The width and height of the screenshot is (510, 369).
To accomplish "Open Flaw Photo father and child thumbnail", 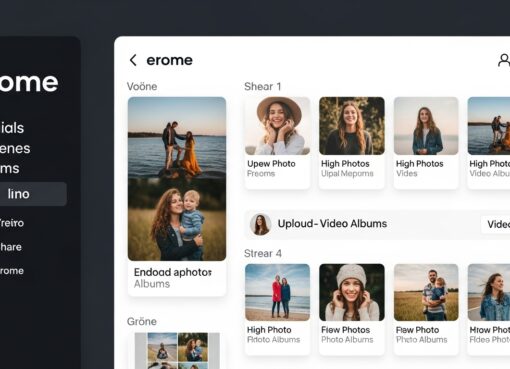I will (x=426, y=292).
